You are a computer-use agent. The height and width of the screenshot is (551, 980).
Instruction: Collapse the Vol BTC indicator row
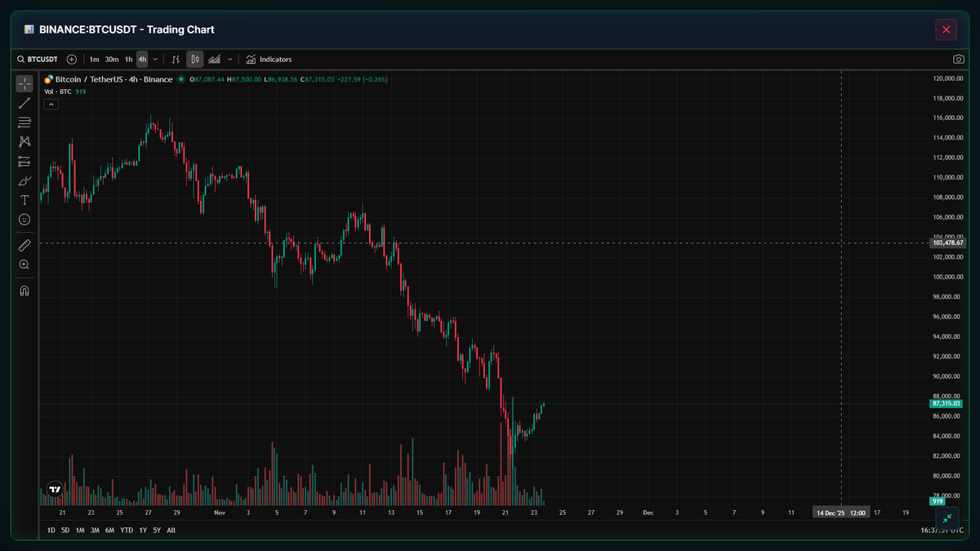click(x=51, y=104)
